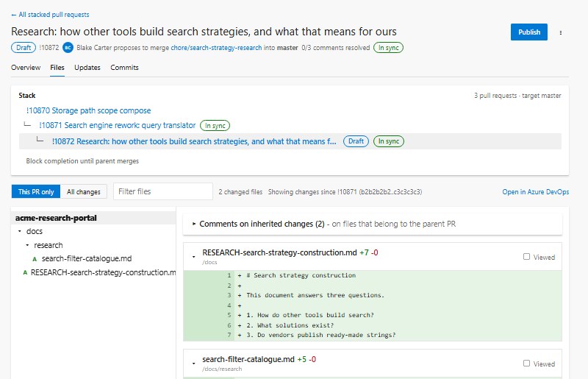This screenshot has height=379, width=588.
Task: Select RESEARCH-search-strategy-construction.md in file tree
Action: click(103, 272)
